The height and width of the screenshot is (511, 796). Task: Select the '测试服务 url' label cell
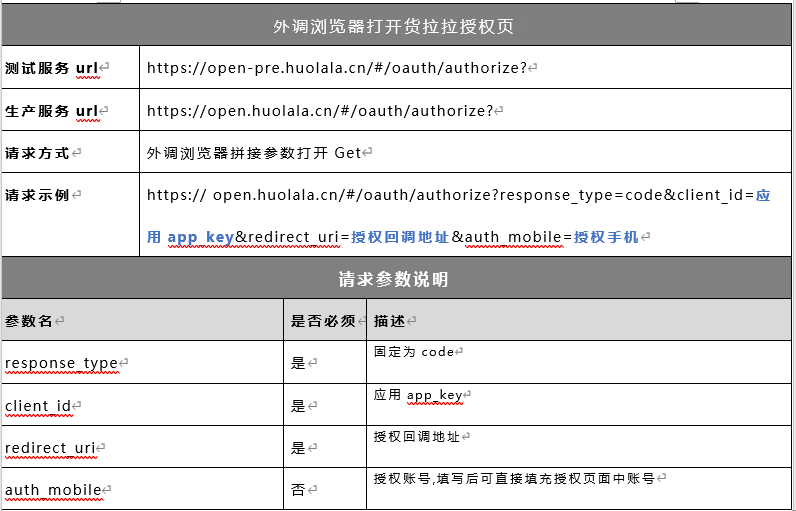pos(71,67)
